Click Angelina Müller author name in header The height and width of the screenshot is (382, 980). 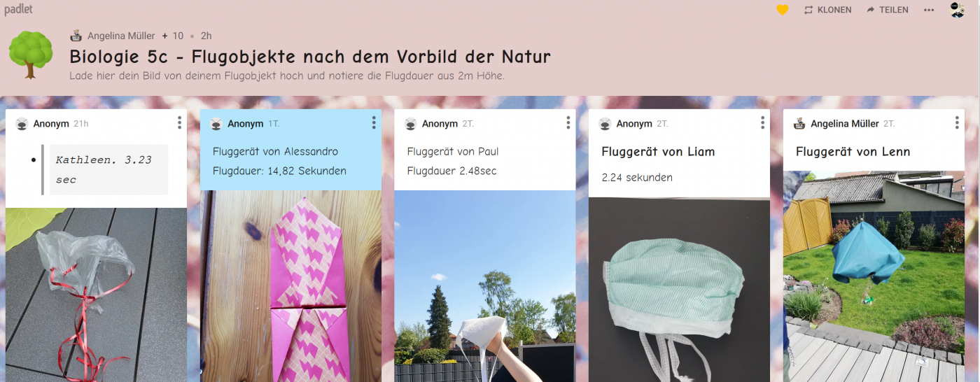(120, 36)
